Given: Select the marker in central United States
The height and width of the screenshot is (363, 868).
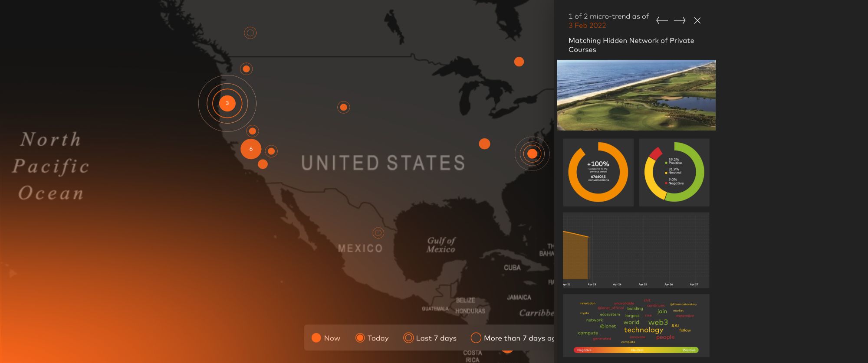Looking at the screenshot, I should click(343, 107).
